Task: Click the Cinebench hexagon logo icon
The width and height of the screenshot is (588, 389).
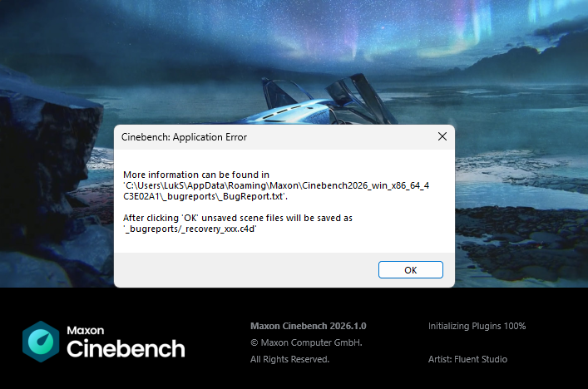Action: click(41, 342)
